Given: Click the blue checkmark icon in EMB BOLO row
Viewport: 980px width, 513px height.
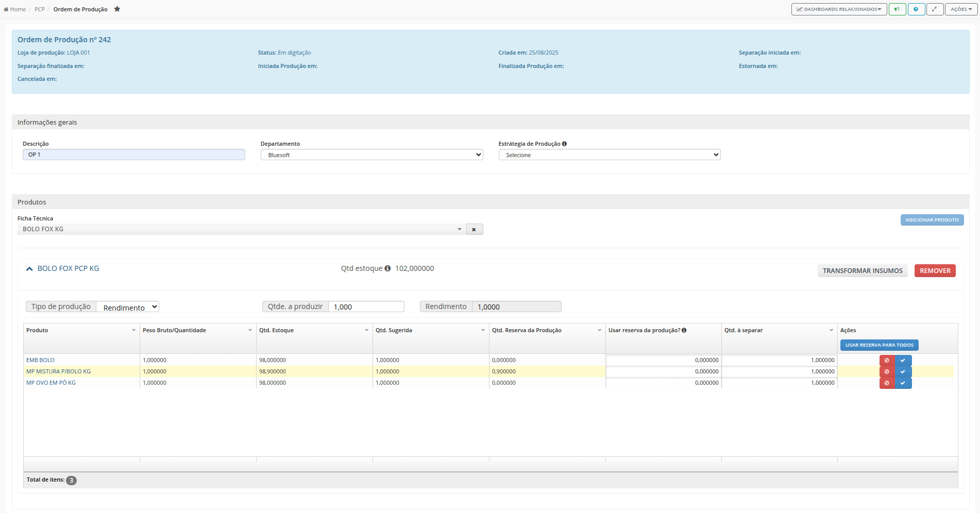Looking at the screenshot, I should (x=903, y=361).
